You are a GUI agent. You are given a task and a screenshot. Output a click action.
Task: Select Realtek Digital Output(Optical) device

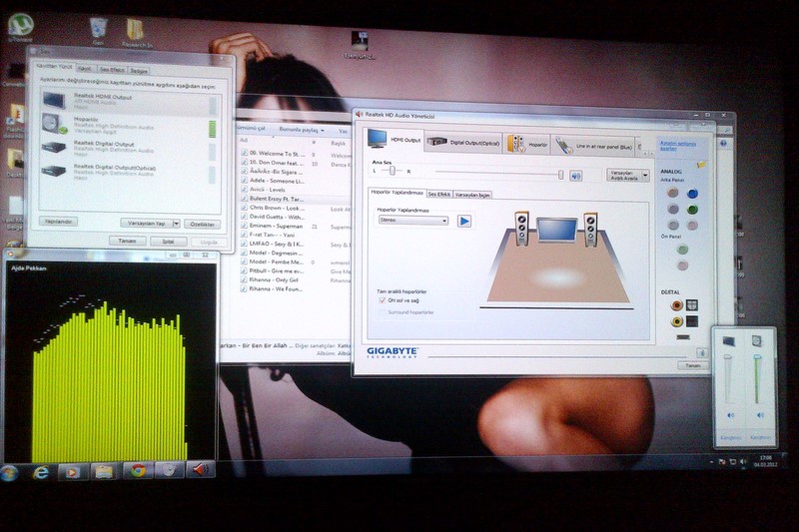coord(130,172)
